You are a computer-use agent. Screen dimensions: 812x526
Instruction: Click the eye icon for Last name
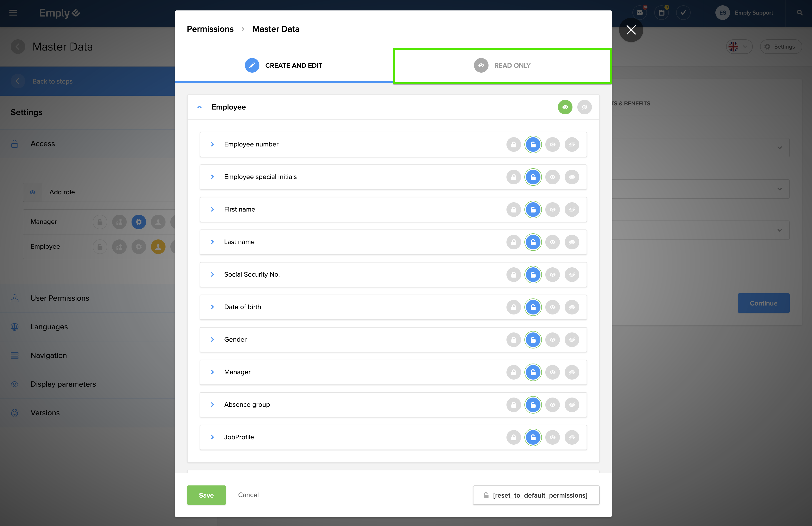pos(552,242)
